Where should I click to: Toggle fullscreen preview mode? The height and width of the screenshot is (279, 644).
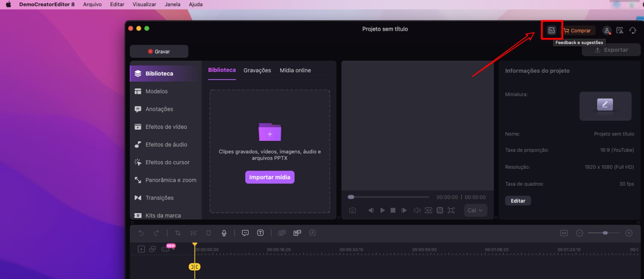point(451,211)
